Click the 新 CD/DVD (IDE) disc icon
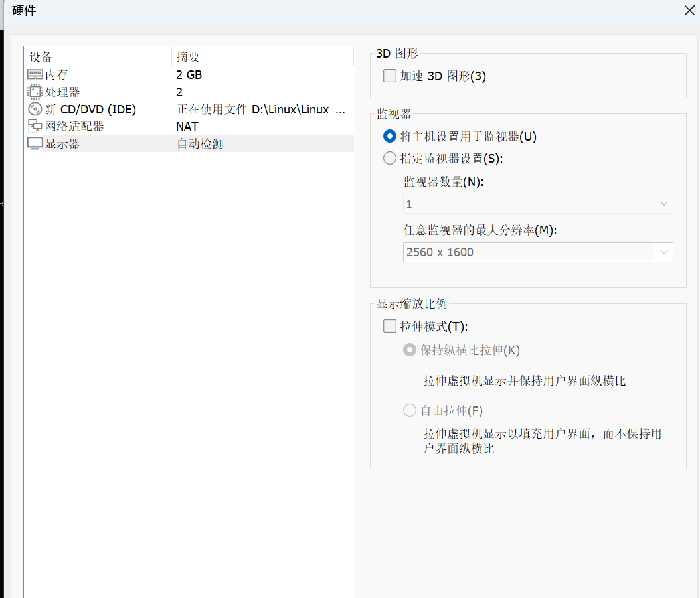 tap(35, 109)
